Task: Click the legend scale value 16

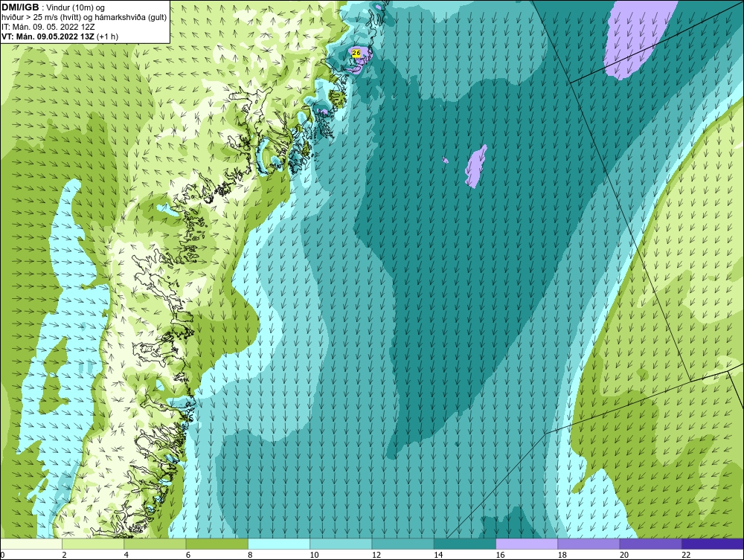Action: 500,556
